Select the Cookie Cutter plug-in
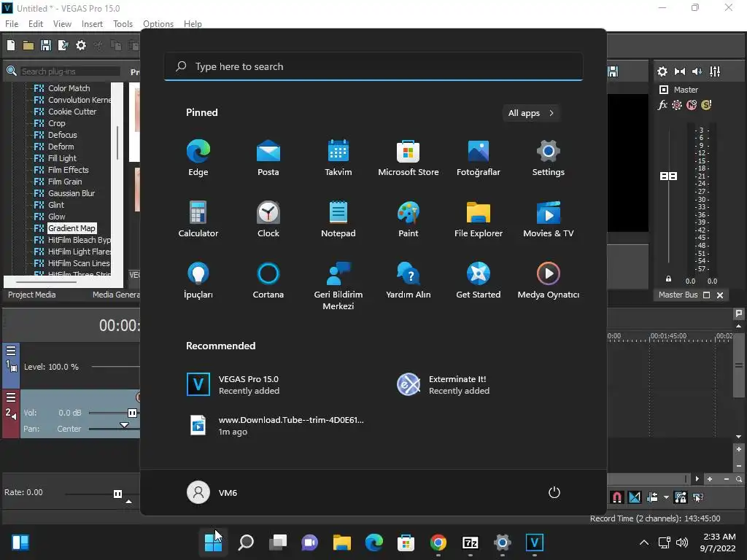 pos(72,112)
